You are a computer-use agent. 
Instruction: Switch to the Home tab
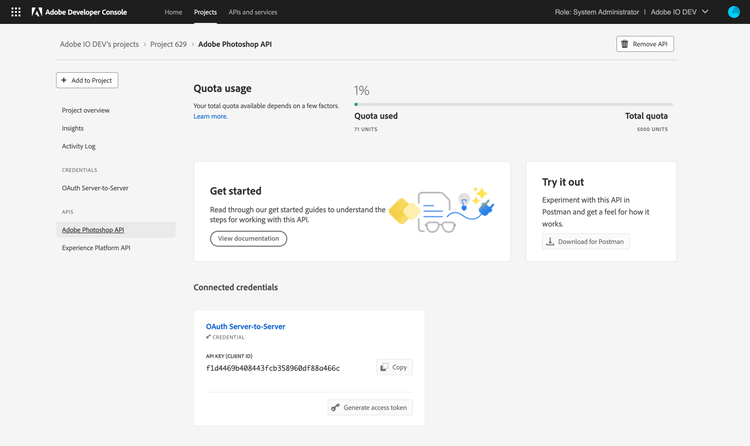click(x=173, y=12)
